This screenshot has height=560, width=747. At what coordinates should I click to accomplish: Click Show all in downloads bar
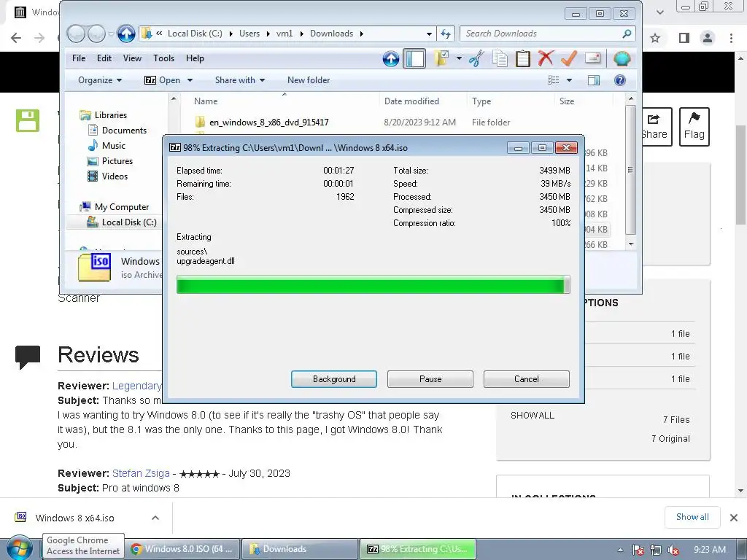pos(692,517)
